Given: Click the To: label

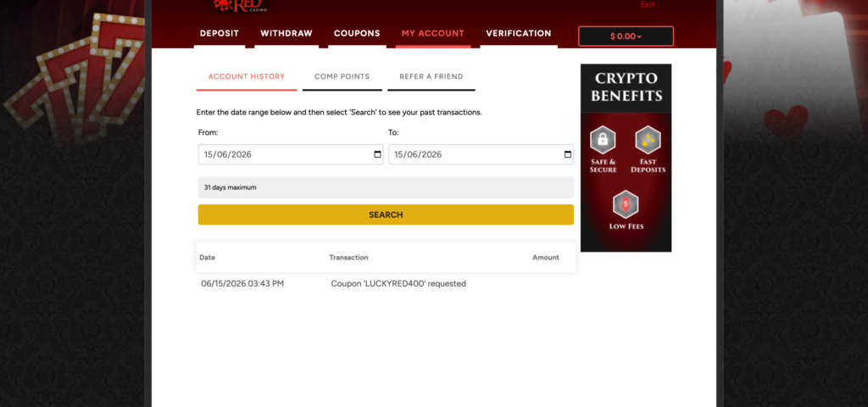Looking at the screenshot, I should [x=393, y=133].
